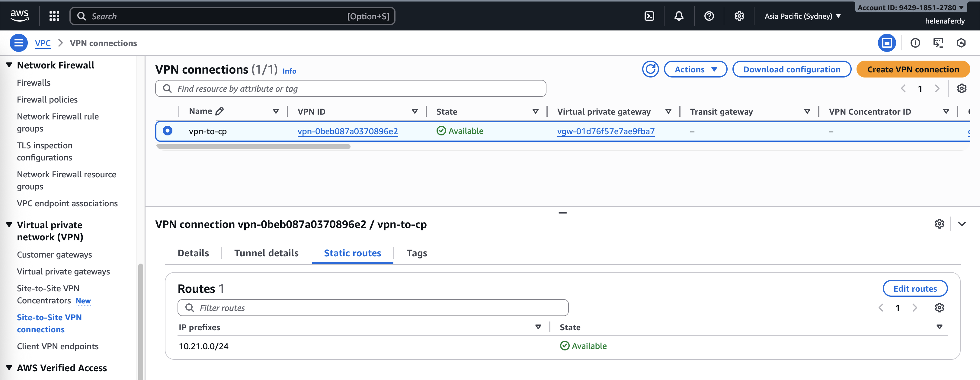Screen dimensions: 980x380
Task: Edit the Name column pencil icon
Action: (219, 111)
